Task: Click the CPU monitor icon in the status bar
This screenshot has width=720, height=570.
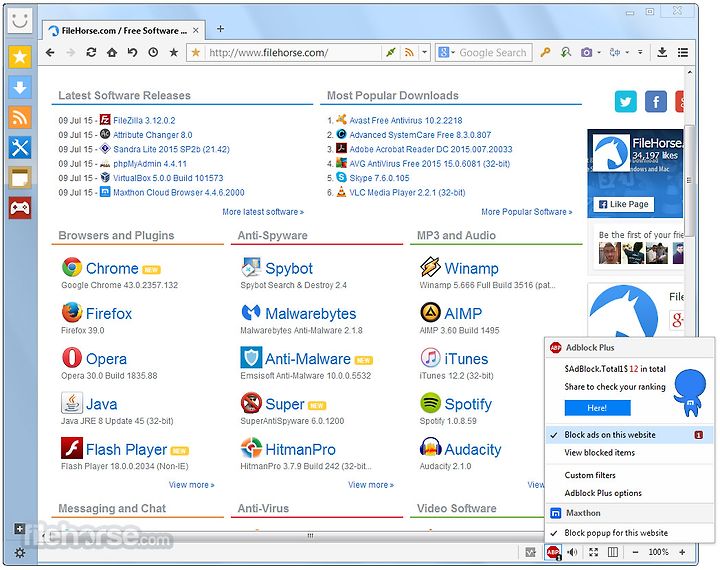Action: (x=530, y=552)
